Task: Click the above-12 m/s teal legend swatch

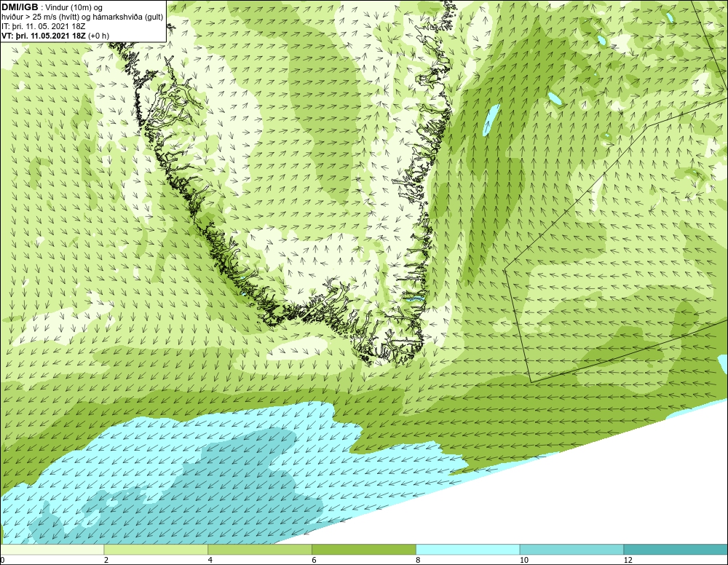Action: click(x=676, y=550)
